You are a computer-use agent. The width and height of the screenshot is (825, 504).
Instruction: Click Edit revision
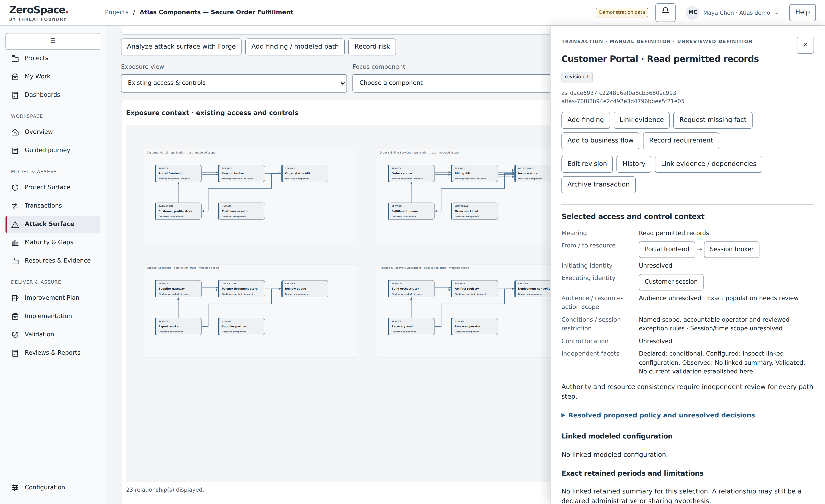[x=587, y=164]
